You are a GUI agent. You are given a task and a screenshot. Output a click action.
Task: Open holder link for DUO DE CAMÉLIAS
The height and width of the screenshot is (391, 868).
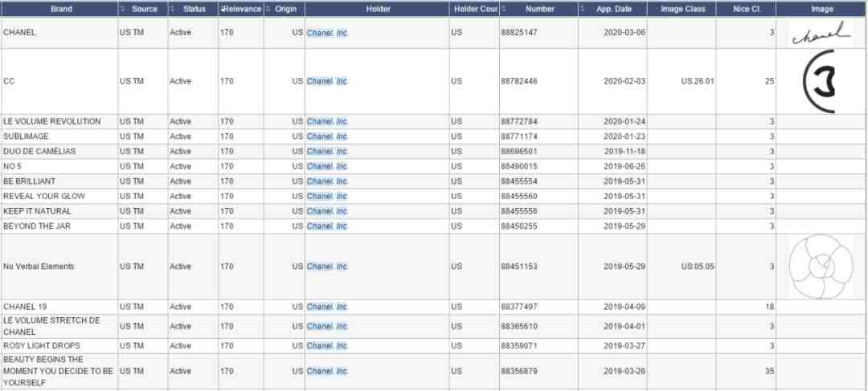tap(327, 152)
